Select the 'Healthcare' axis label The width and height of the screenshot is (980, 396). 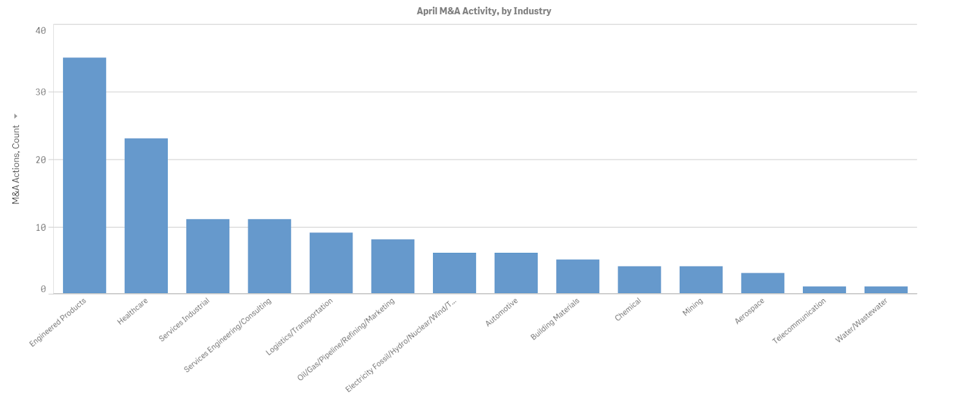pos(133,312)
